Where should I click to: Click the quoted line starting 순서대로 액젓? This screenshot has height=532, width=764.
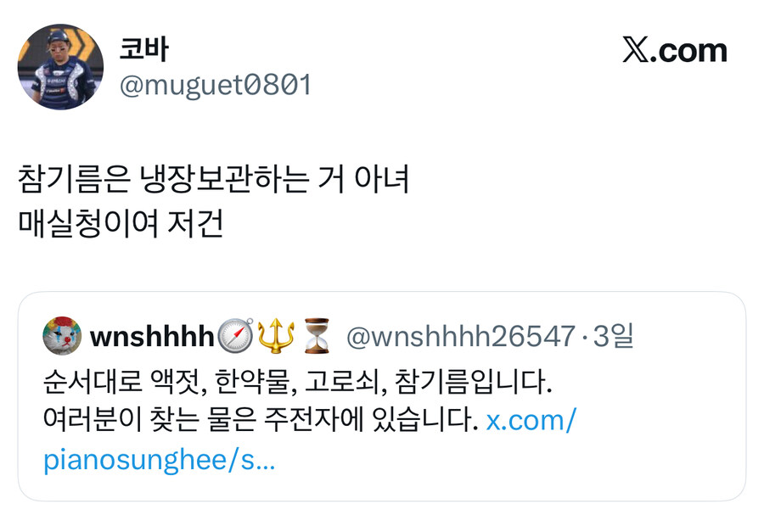[297, 381]
